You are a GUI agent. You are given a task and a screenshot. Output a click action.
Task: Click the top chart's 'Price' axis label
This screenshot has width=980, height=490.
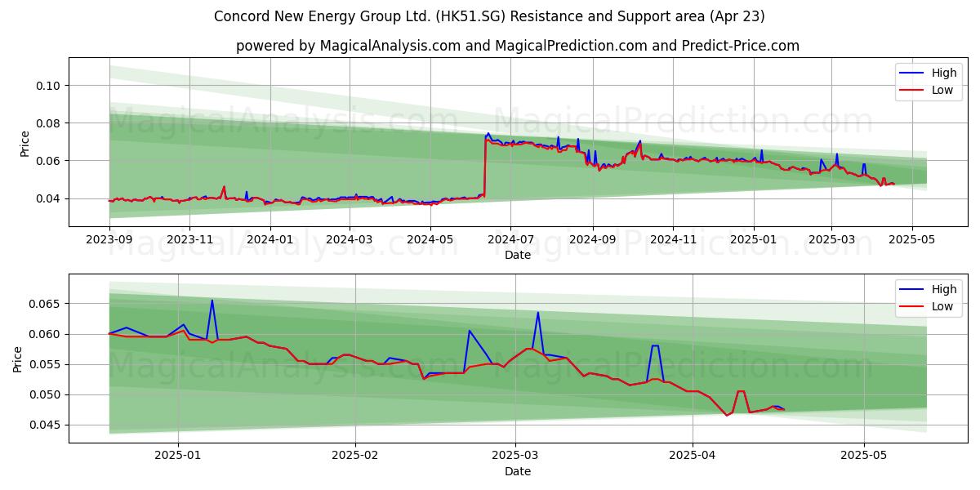(x=24, y=142)
